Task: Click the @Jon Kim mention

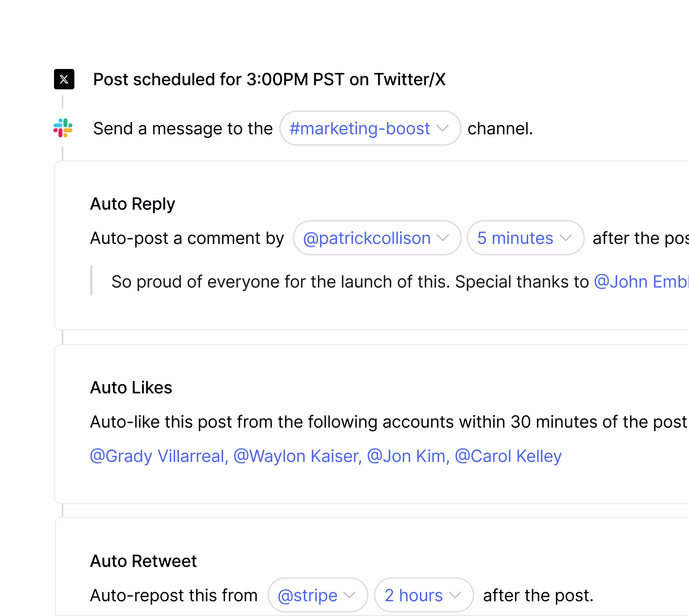Action: [x=408, y=456]
